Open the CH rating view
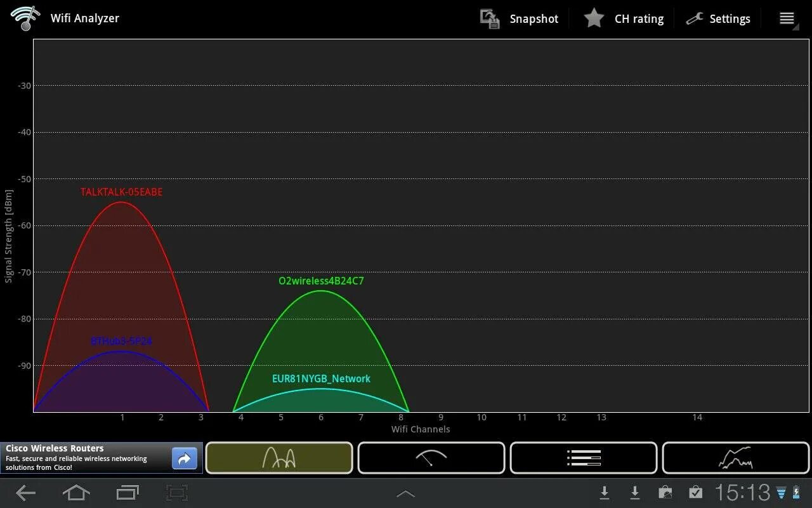812x508 pixels. pos(624,18)
